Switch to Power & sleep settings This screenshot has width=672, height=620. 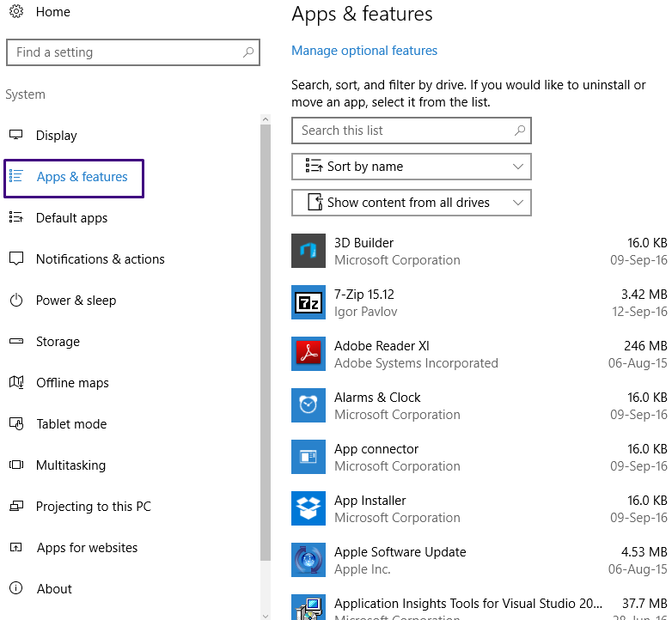[76, 301]
